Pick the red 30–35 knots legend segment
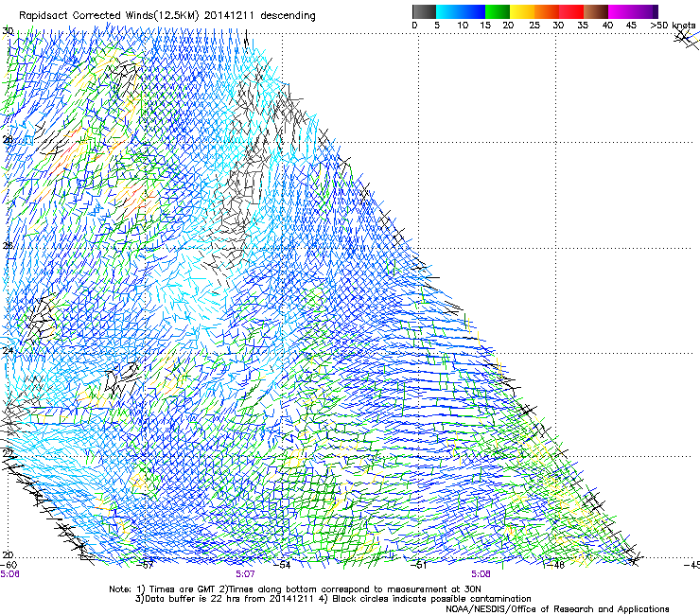 571,11
